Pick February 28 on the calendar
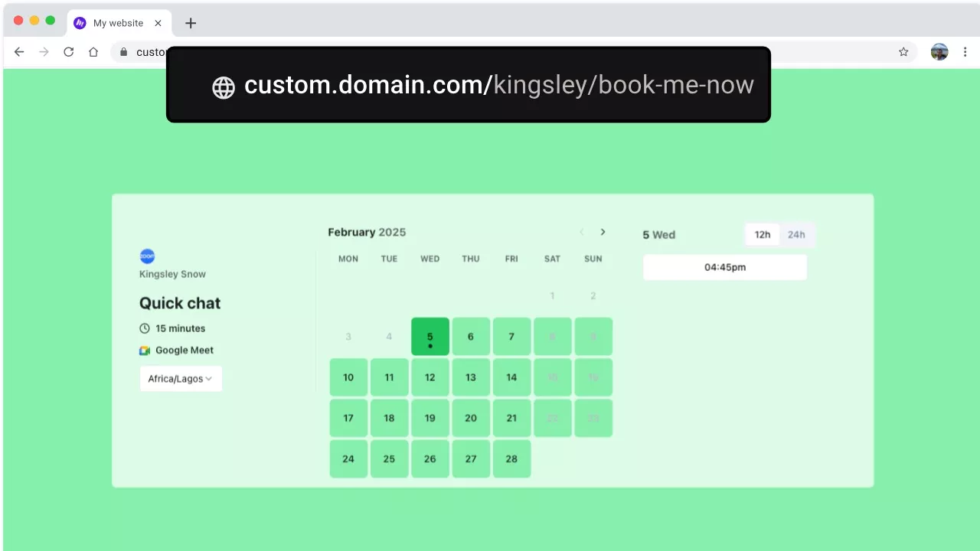This screenshot has height=551, width=980. click(511, 459)
